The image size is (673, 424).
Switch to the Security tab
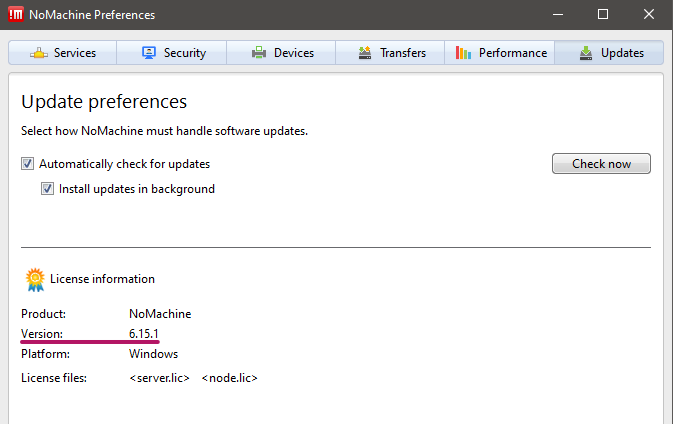pyautogui.click(x=172, y=53)
